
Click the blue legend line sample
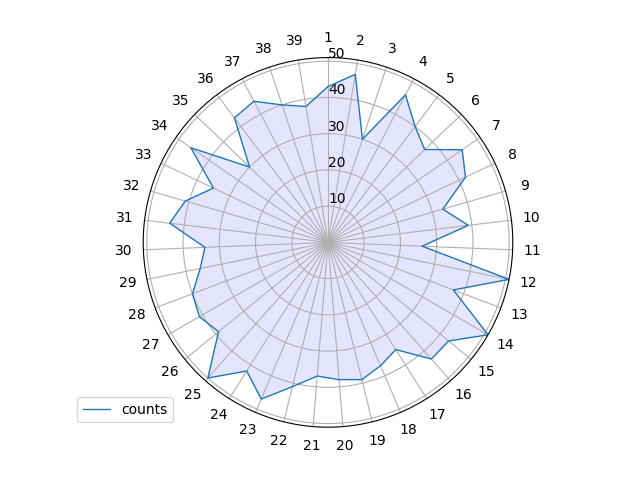tap(97, 409)
